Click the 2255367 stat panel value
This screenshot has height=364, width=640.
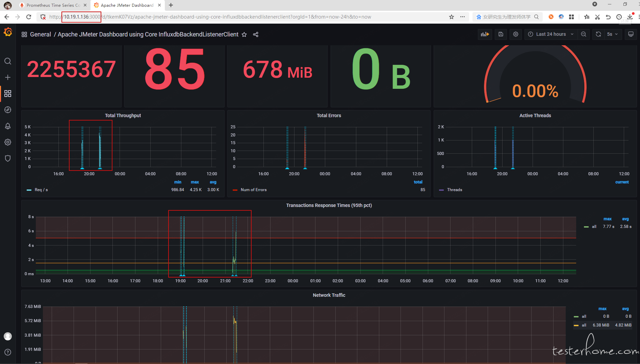(x=71, y=69)
